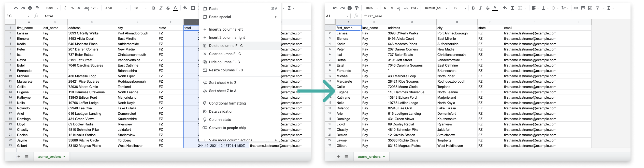This screenshot has height=168, width=644.
Task: Select the acme_orders tab in the right spreadsheet
Action: click(x=371, y=157)
